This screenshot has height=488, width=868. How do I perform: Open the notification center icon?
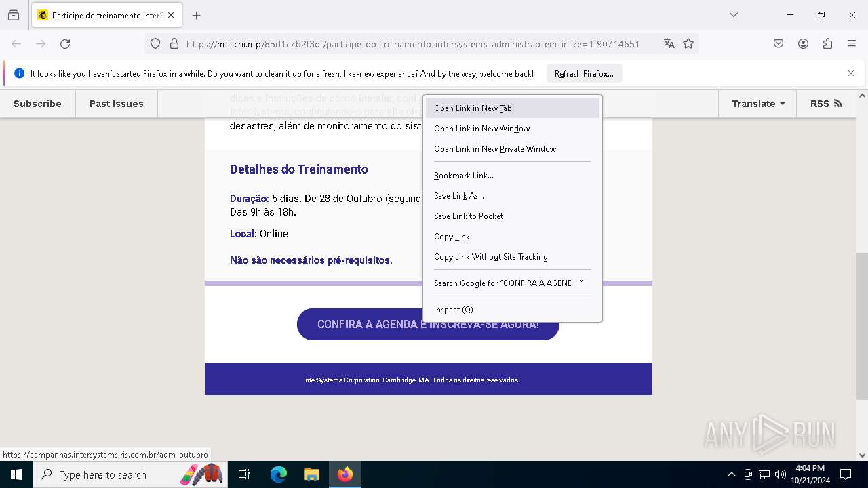pos(846,474)
